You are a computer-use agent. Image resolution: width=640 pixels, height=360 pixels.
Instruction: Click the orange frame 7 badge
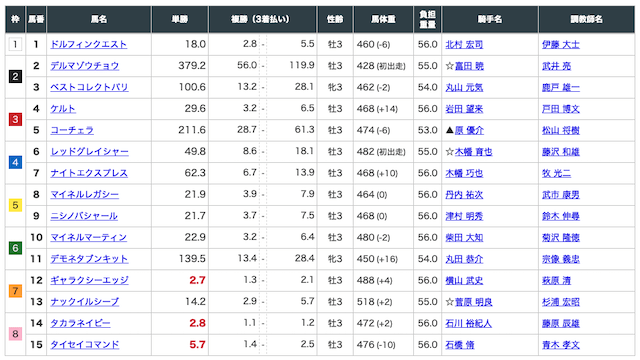tap(15, 291)
